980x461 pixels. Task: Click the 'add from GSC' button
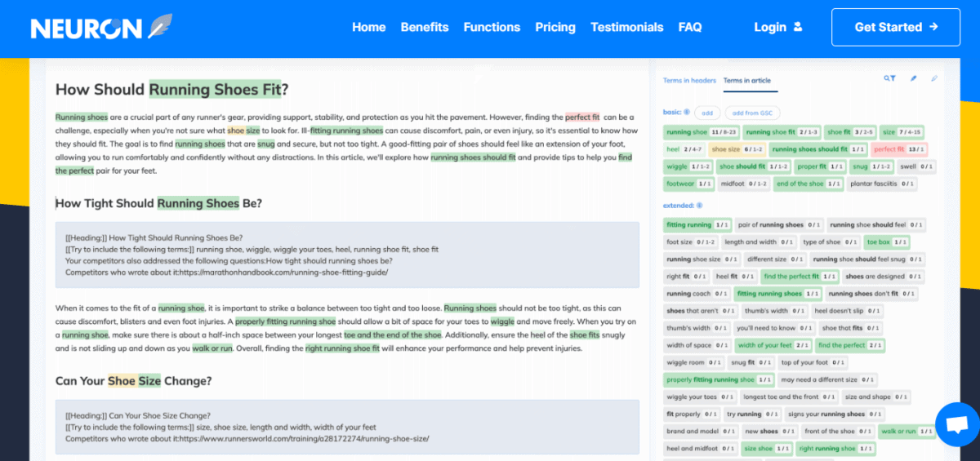(752, 113)
